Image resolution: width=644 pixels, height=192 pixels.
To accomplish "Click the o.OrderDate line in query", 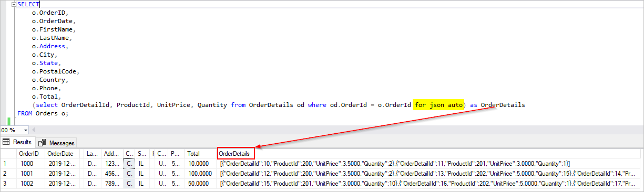I will tap(54, 21).
